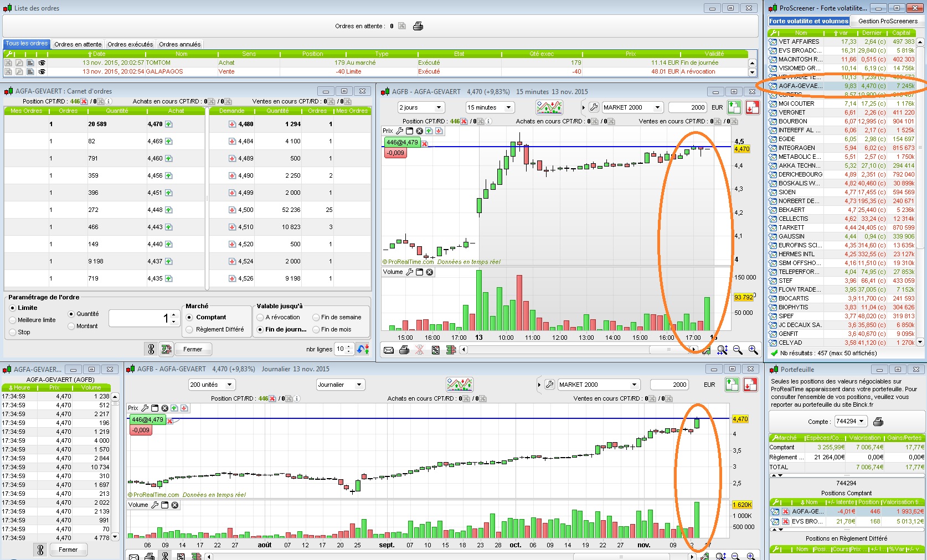The image size is (927, 560).
Task: Choose the Montant radio option
Action: 71,326
